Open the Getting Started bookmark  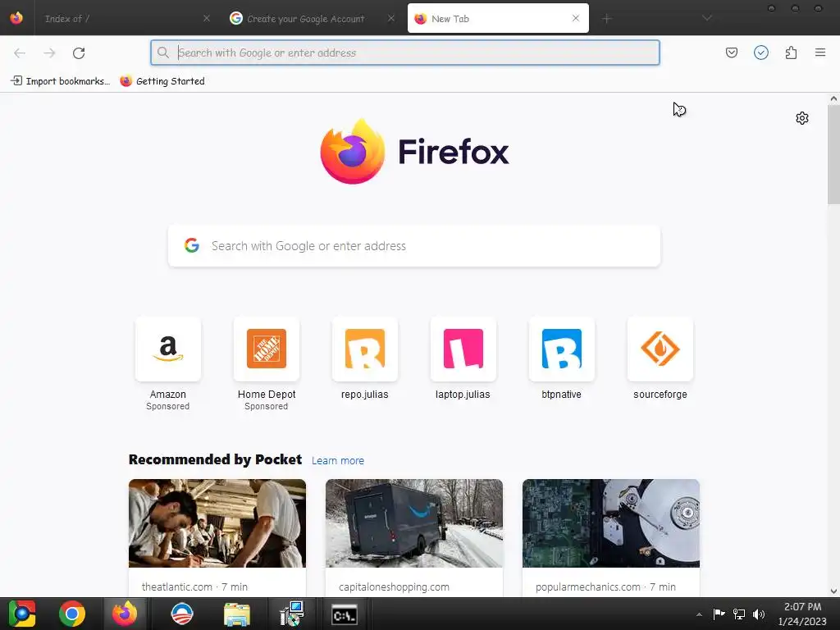pos(162,81)
